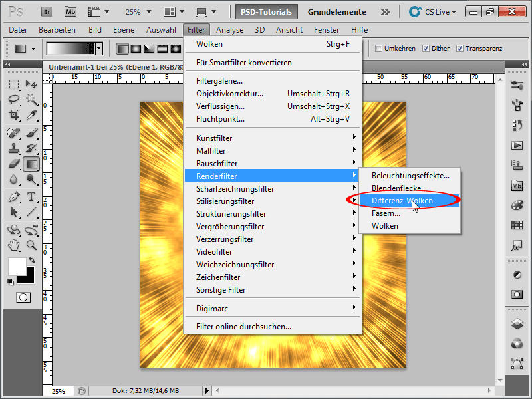The height and width of the screenshot is (399, 532).
Task: Select the History Brush tool
Action: [31, 148]
